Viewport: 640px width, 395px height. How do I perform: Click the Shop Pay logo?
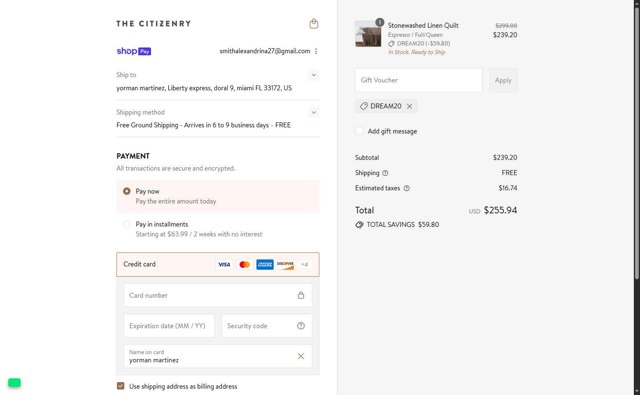click(134, 51)
